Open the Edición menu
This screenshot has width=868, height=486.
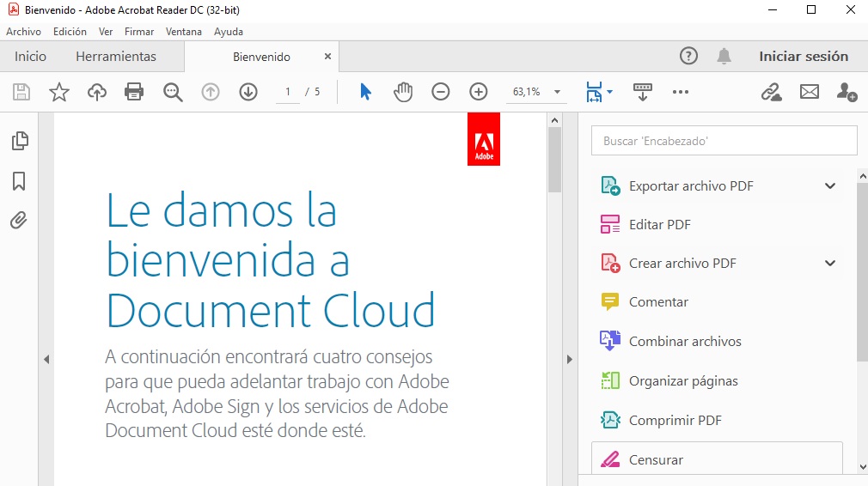pyautogui.click(x=70, y=32)
